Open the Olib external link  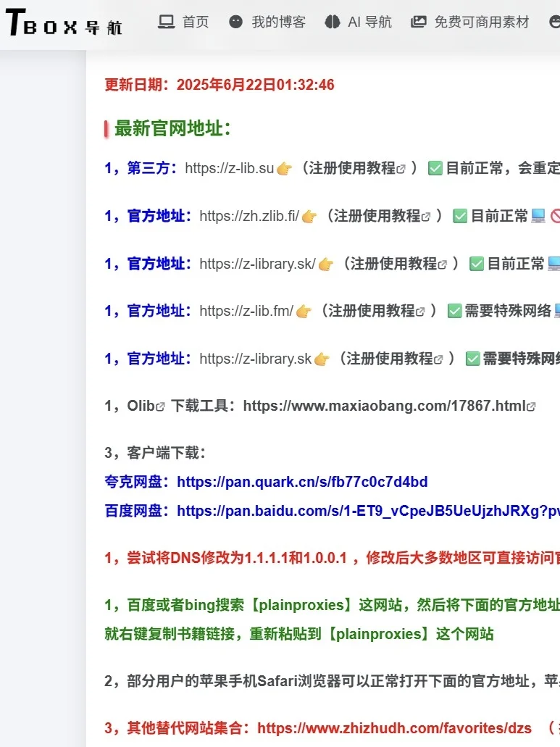click(x=146, y=406)
